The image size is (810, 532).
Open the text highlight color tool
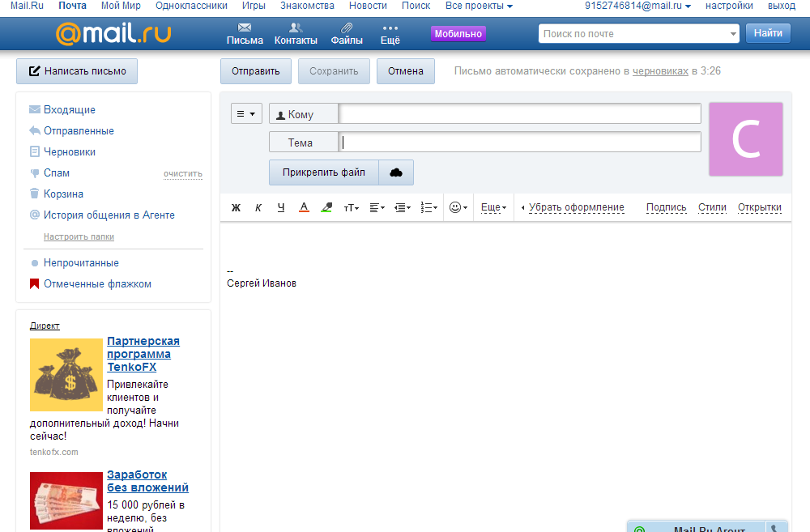tap(326, 208)
